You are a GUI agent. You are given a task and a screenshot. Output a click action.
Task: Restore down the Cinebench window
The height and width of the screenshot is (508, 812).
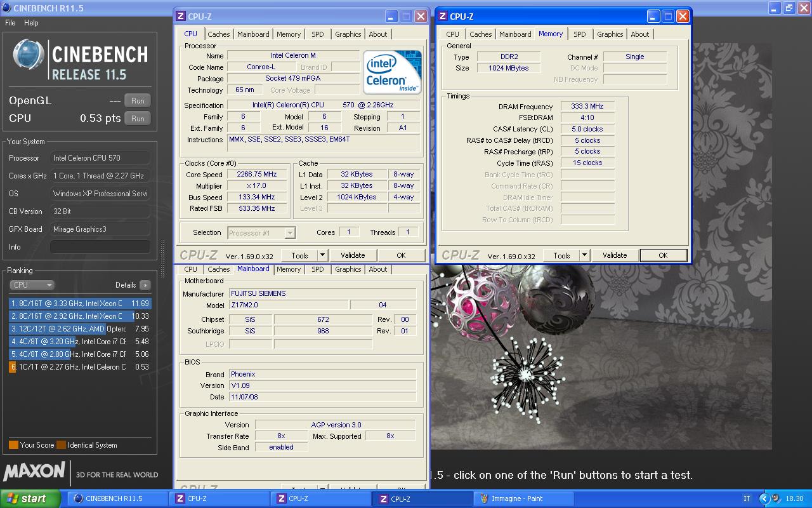click(789, 8)
